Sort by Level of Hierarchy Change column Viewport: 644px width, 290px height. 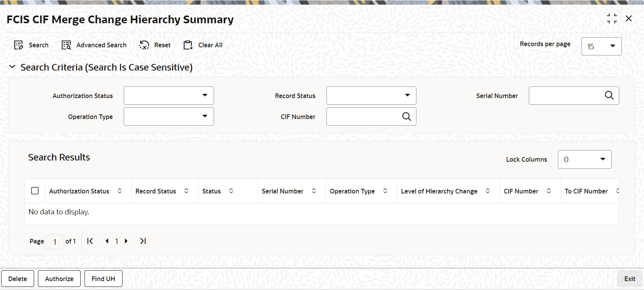(x=488, y=191)
